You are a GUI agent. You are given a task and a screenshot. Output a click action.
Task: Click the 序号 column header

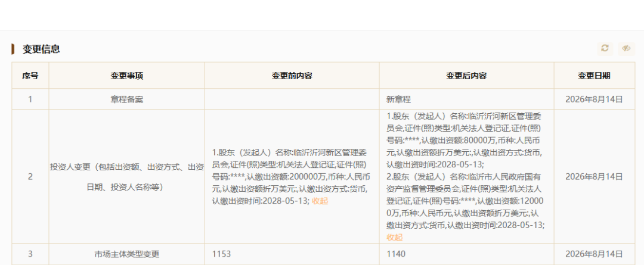[x=30, y=76]
